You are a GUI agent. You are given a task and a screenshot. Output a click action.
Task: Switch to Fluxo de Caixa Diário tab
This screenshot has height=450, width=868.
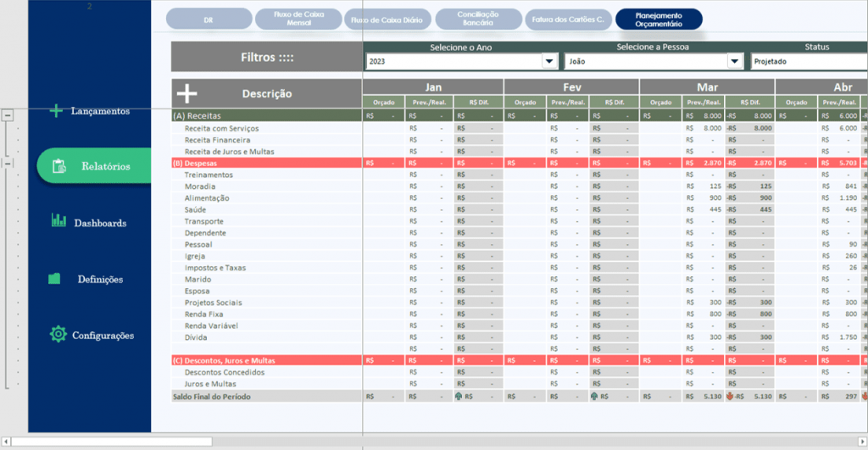pyautogui.click(x=387, y=19)
